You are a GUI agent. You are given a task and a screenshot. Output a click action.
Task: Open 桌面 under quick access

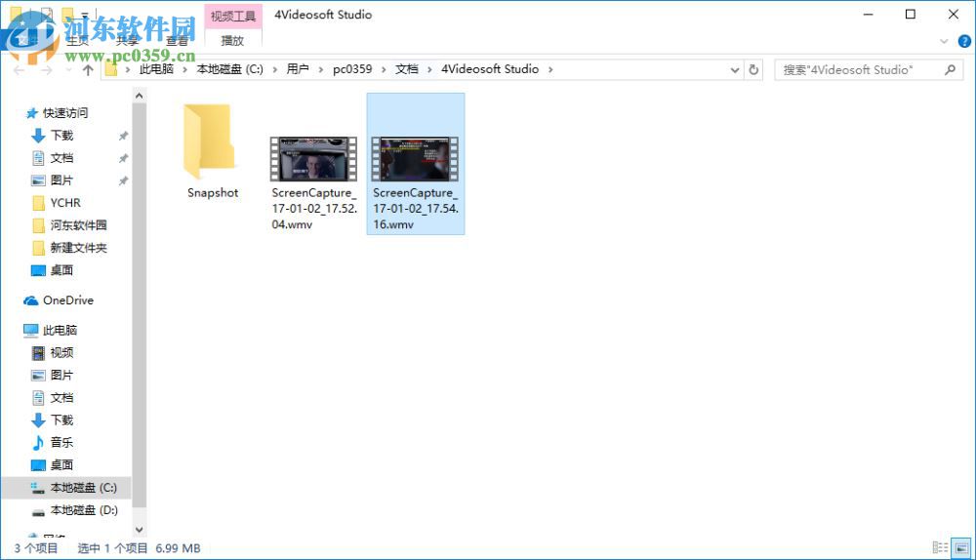tap(62, 270)
